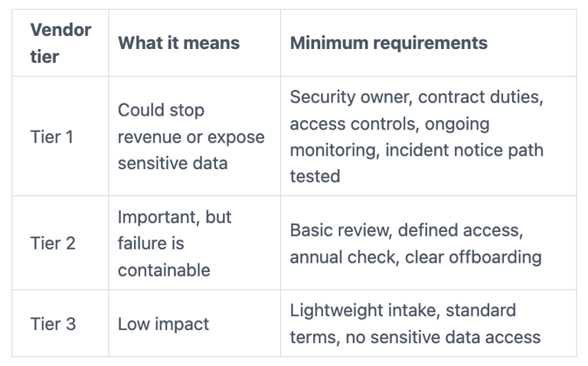Select the 'What it means' header cell
The width and height of the screenshot is (588, 366).
178,43
